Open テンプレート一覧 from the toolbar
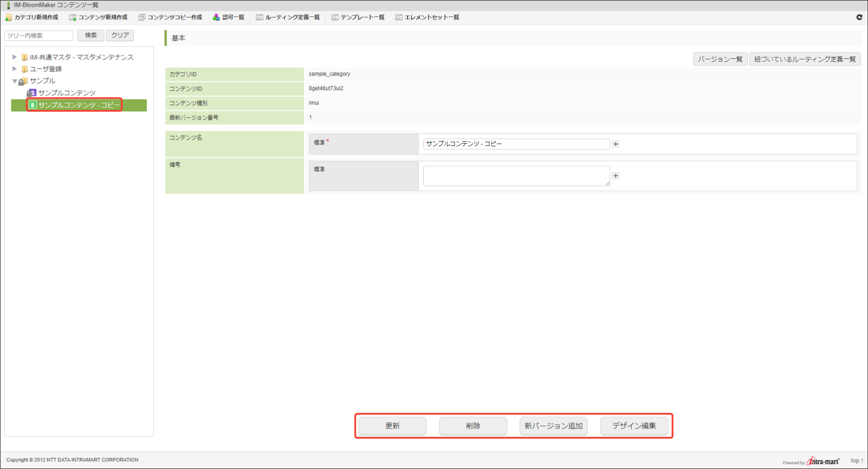The height and width of the screenshot is (469, 868). click(x=358, y=17)
